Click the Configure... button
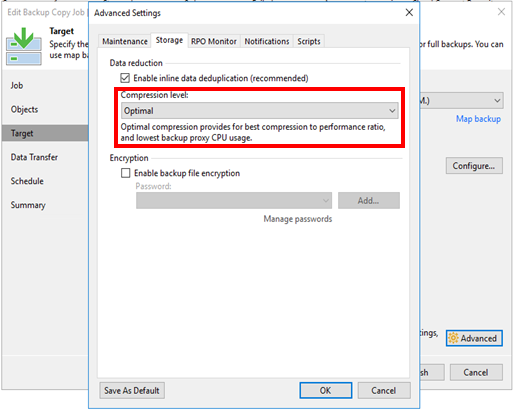 point(474,166)
